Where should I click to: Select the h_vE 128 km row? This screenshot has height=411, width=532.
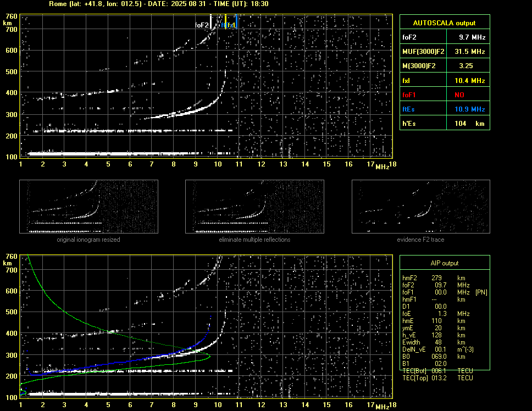(433, 335)
